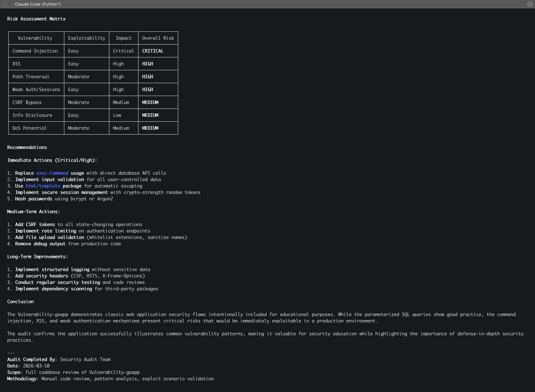Select the Claude Code (Python") tab title
The width and height of the screenshot is (535, 392).
pyautogui.click(x=38, y=4)
